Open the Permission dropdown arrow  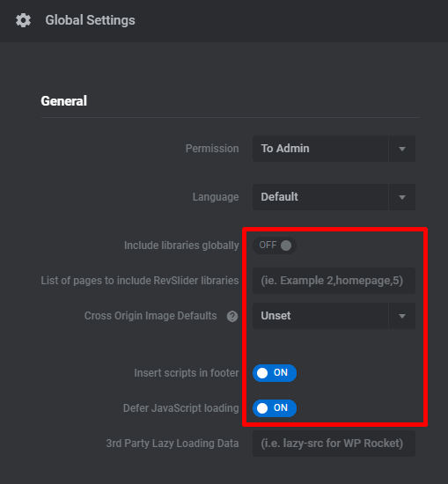pyautogui.click(x=401, y=149)
